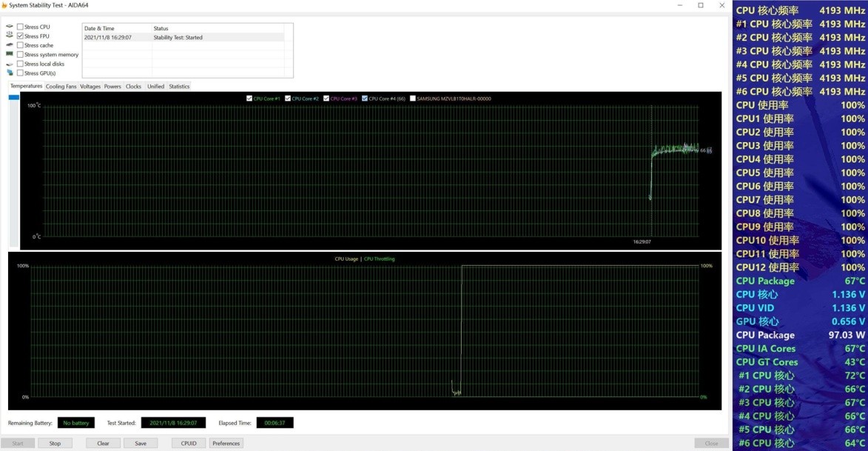Click the AIDA64 flame icon in title bar
Viewport: 868px width, 451px height.
click(4, 5)
